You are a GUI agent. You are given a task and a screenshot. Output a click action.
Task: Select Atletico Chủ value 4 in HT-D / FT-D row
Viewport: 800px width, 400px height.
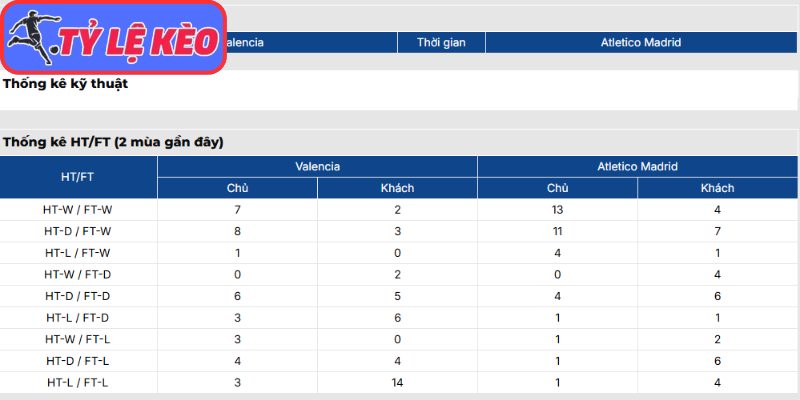[x=557, y=296]
